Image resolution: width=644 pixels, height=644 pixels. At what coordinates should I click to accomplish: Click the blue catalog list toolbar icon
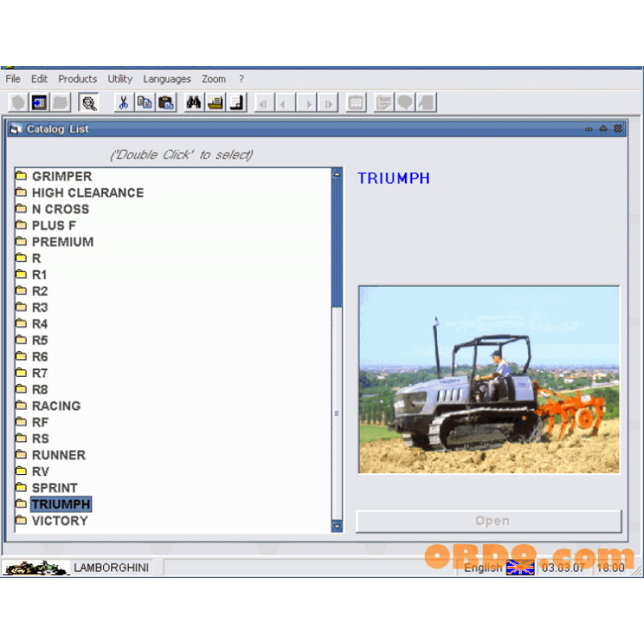pos(39,102)
